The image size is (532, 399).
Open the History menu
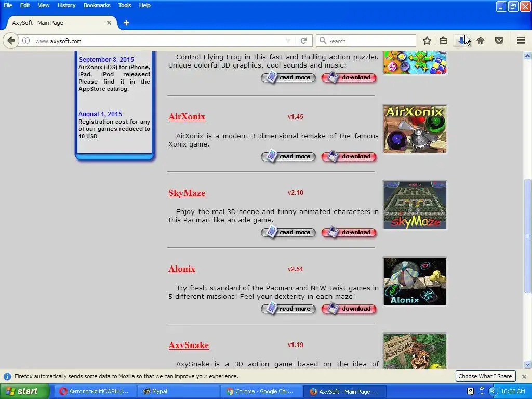click(x=66, y=5)
